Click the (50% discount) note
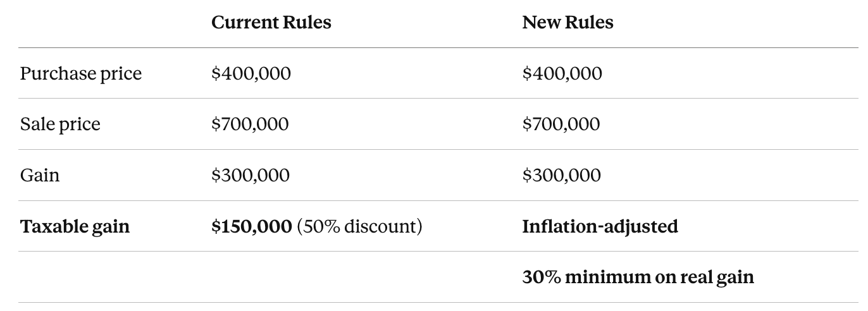The image size is (868, 311). (x=359, y=226)
